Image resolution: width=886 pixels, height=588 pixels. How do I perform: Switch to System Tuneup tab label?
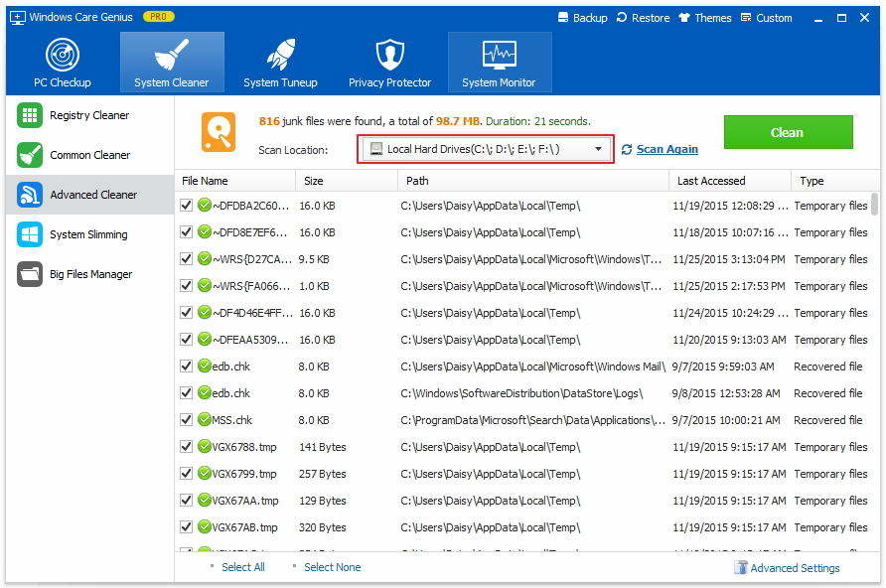(280, 82)
